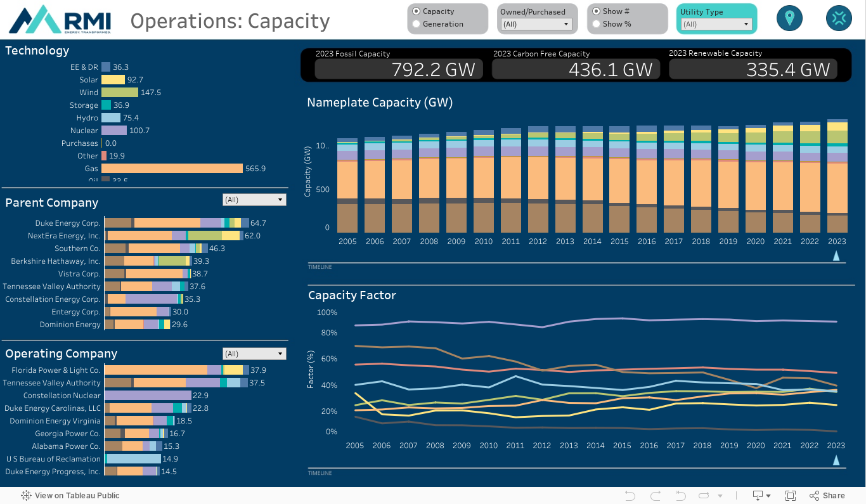866x504 pixels.
Task: Enter full screen with the frame icon
Action: [791, 495]
